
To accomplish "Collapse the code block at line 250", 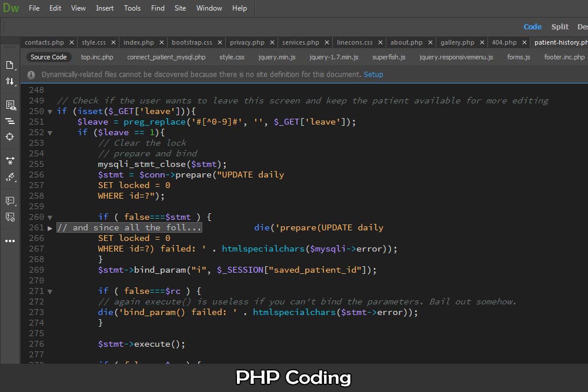I will 50,112.
